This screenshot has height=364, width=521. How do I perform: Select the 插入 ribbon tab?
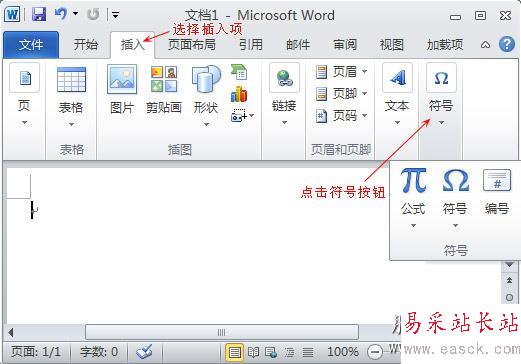click(x=132, y=45)
